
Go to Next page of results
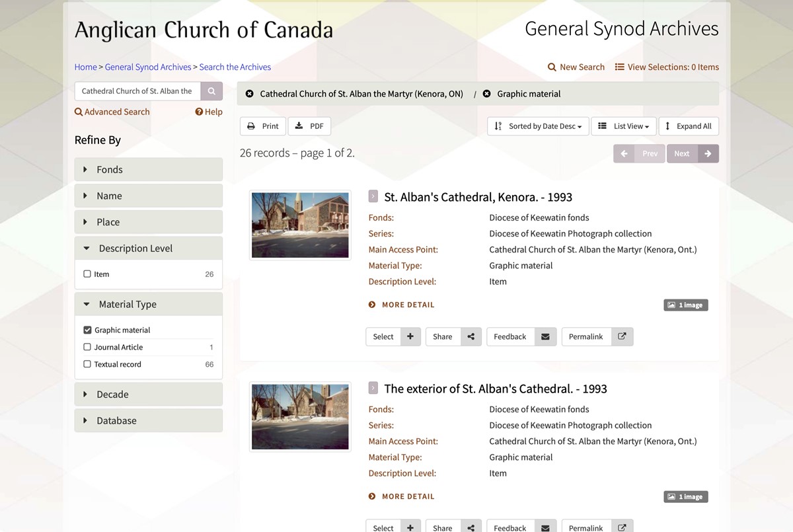pos(693,153)
